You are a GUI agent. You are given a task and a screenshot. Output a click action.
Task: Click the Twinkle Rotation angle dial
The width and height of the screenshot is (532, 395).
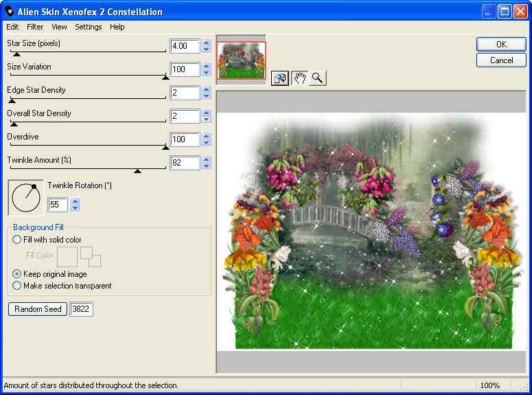[25, 197]
